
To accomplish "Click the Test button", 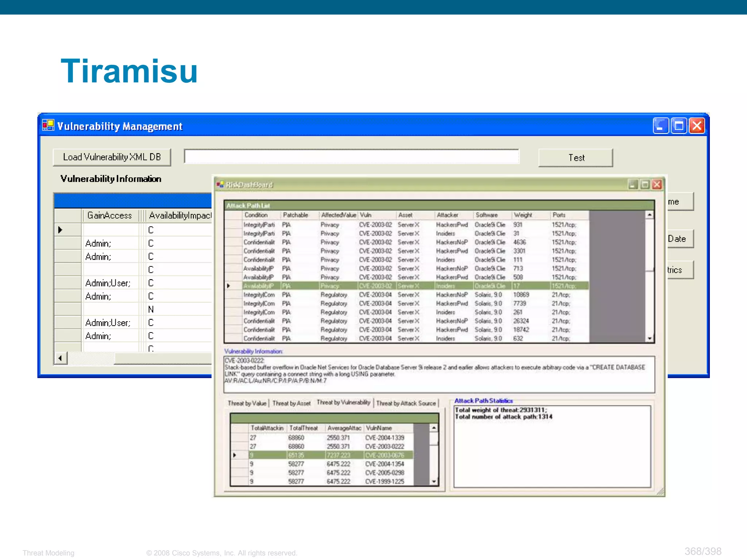I will coord(576,157).
